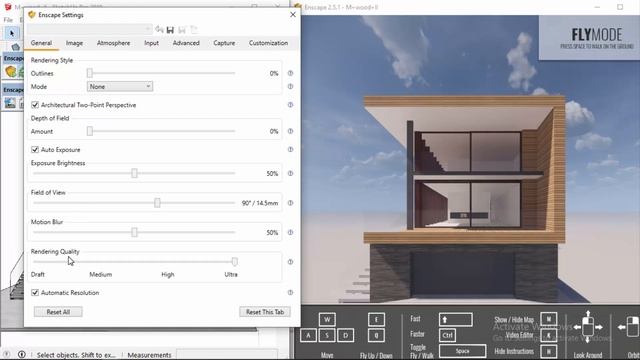Image resolution: width=640 pixels, height=360 pixels.
Task: Open info icon for Outlines row
Action: (290, 73)
